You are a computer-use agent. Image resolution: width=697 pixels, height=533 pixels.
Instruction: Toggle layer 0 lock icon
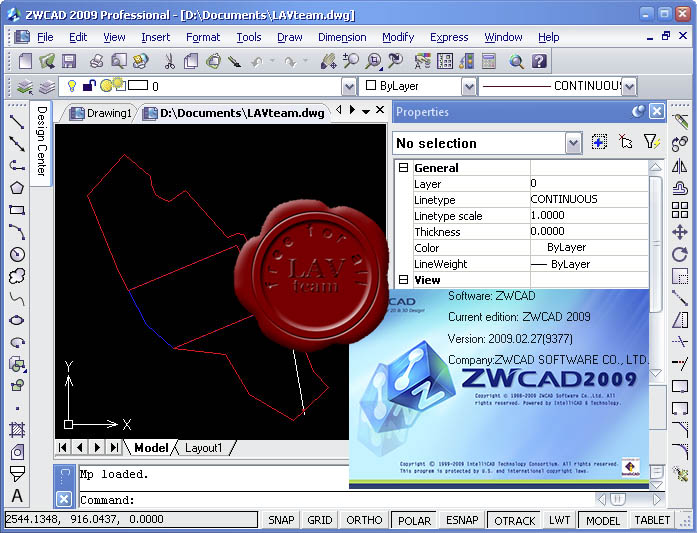(89, 85)
